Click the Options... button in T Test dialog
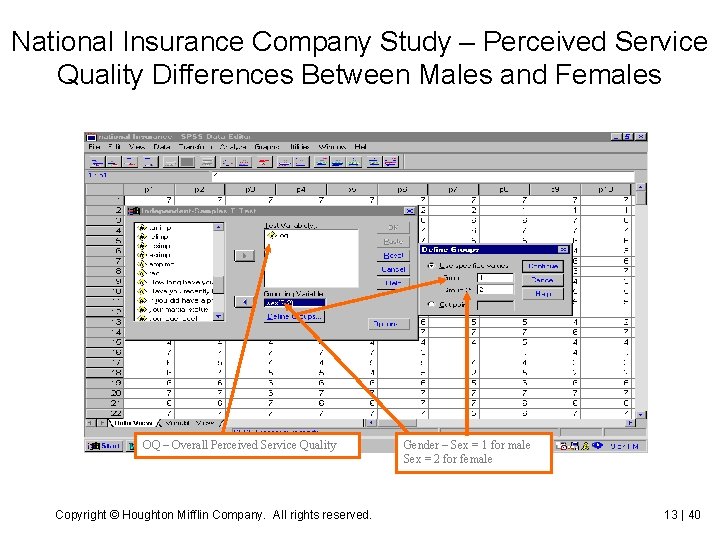 (389, 324)
